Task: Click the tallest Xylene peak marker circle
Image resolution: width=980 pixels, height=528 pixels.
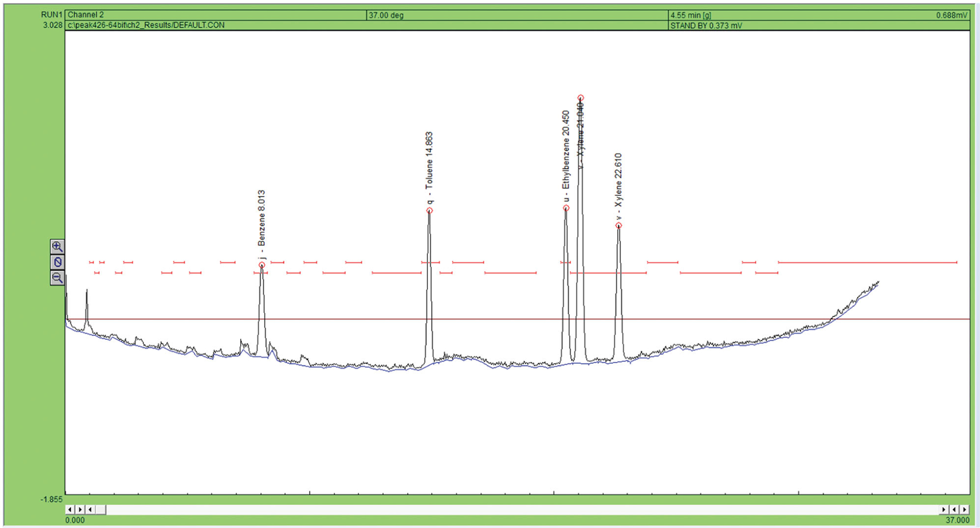Action: tap(581, 99)
